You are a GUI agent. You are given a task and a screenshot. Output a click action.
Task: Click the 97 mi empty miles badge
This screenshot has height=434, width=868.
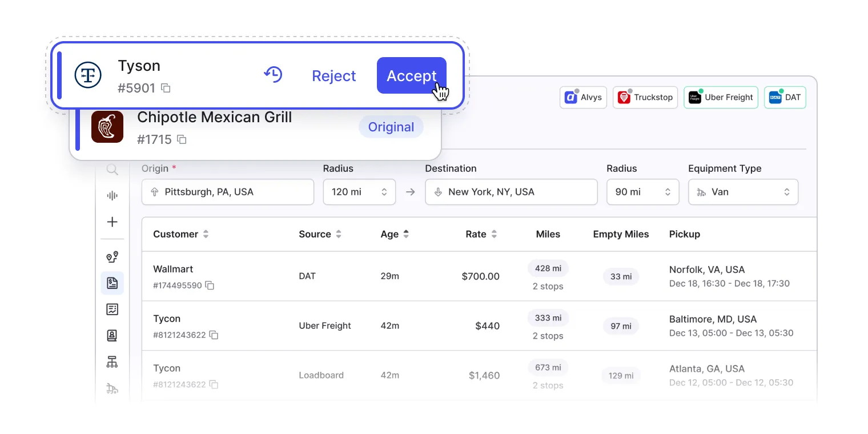[621, 326]
